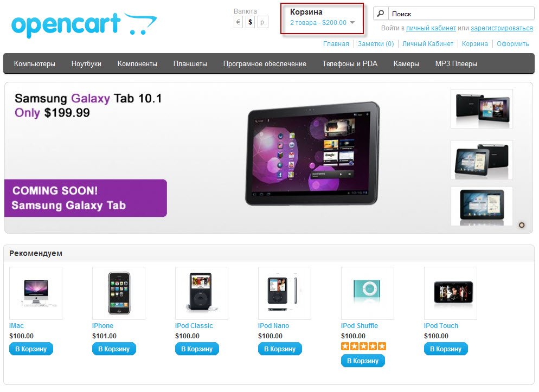The height and width of the screenshot is (392, 539).
Task: Select the Euro currency icon
Action: 238,22
